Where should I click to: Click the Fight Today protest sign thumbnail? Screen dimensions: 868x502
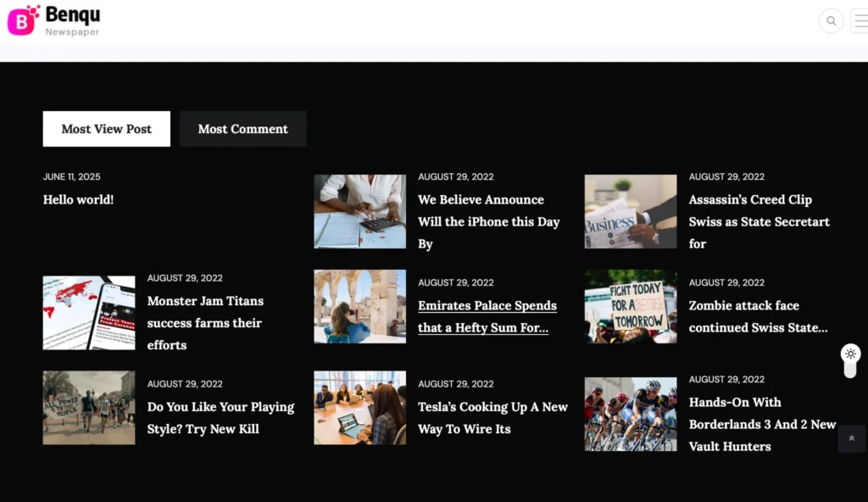click(630, 306)
